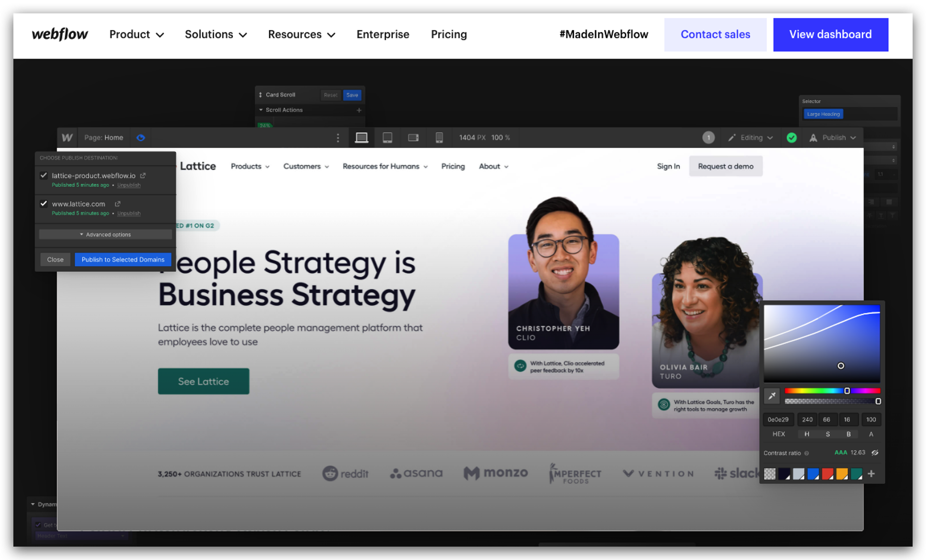Expand Advanced options in publish panel
The image size is (926, 560).
pos(106,235)
